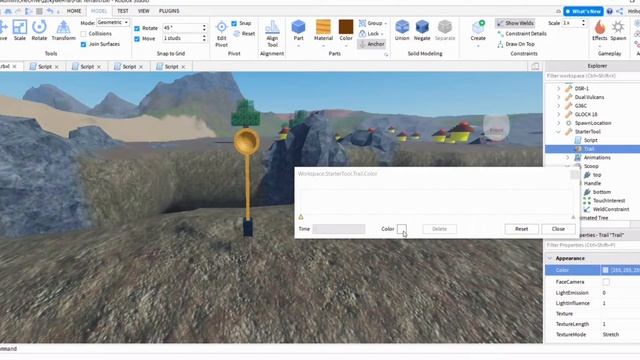Select the GLOCK 18 tool in Explorer
Image resolution: width=640 pixels, height=360 pixels.
pyautogui.click(x=586, y=114)
